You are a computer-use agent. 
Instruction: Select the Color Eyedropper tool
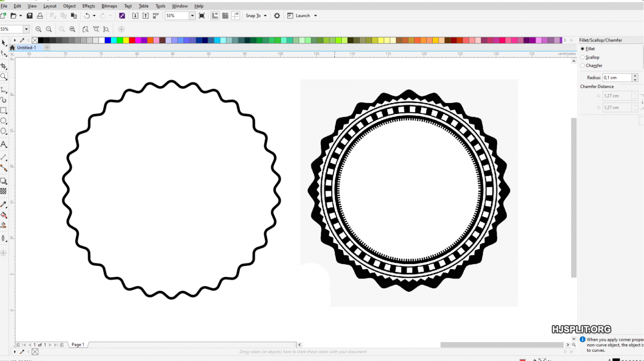[4, 204]
